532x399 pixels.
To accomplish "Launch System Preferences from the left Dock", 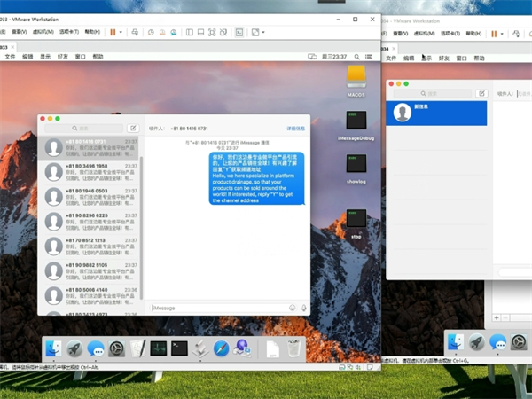I will click(117, 348).
